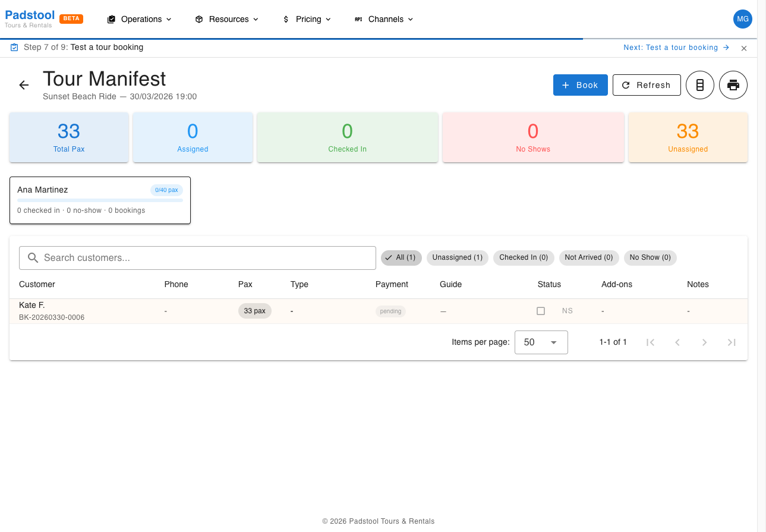
Task: Click the pending payment chip
Action: coord(390,311)
